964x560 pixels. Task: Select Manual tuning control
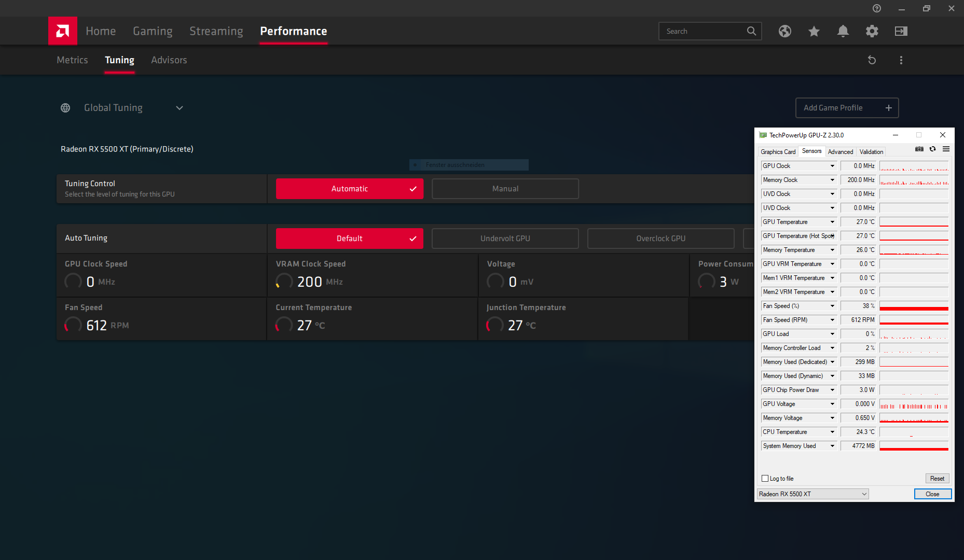505,189
